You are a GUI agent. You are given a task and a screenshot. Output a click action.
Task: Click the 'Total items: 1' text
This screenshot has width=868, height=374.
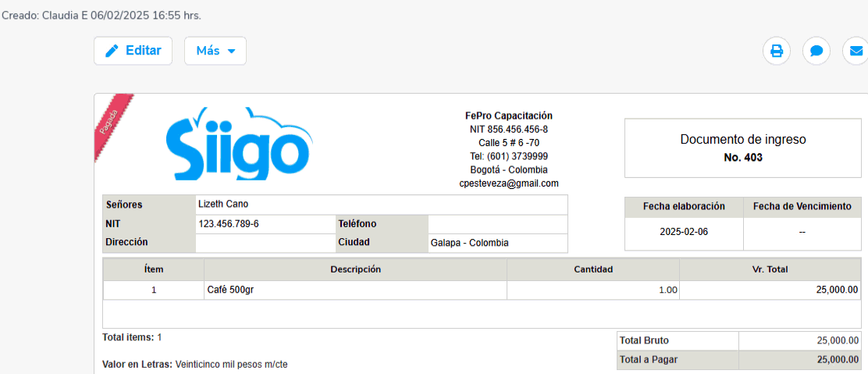132,337
